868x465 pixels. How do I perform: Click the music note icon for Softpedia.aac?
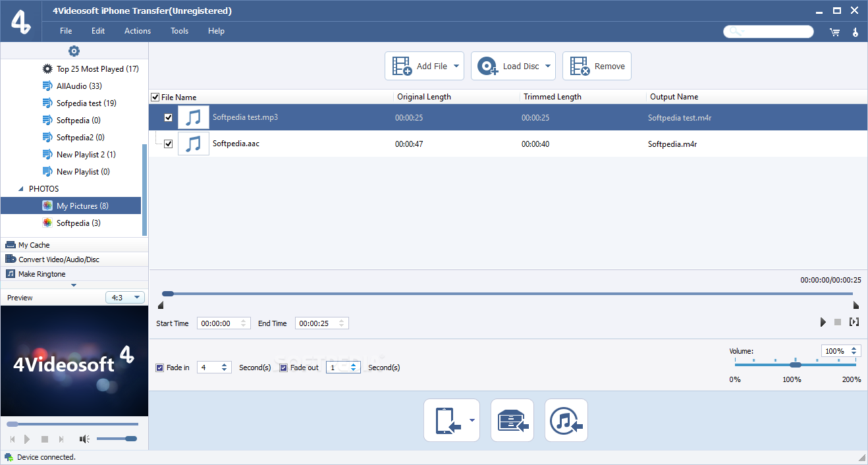pos(194,144)
